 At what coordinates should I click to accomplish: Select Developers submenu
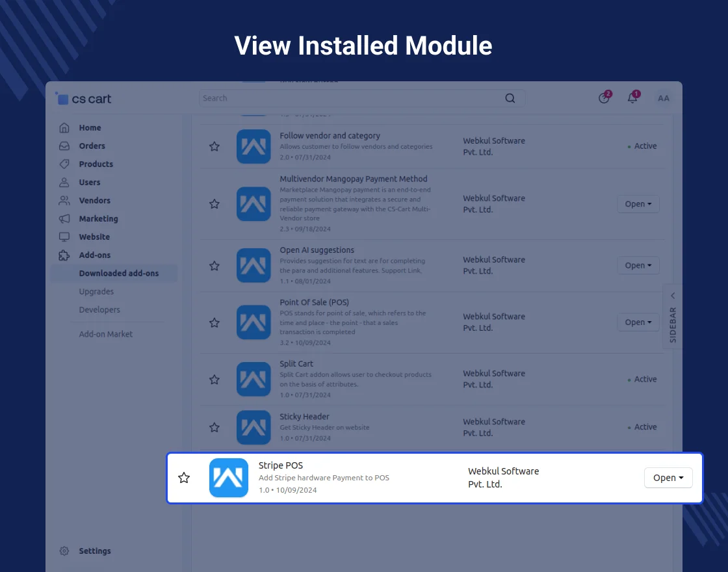click(x=99, y=309)
